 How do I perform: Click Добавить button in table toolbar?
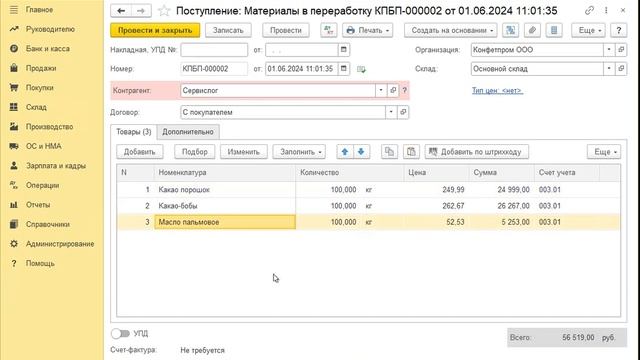tap(140, 152)
